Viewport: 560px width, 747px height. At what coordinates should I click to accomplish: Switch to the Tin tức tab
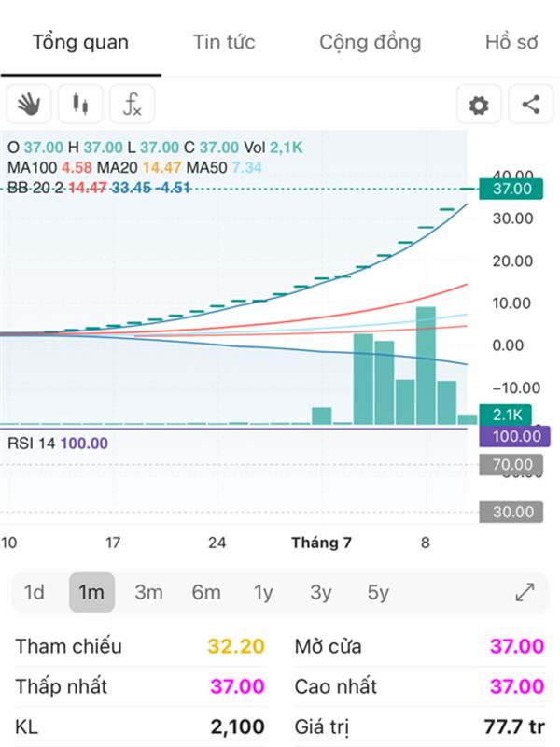224,42
